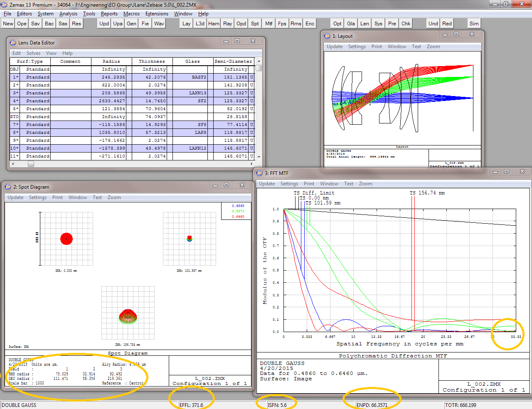Click the Red redo toolbar button

coord(447,24)
